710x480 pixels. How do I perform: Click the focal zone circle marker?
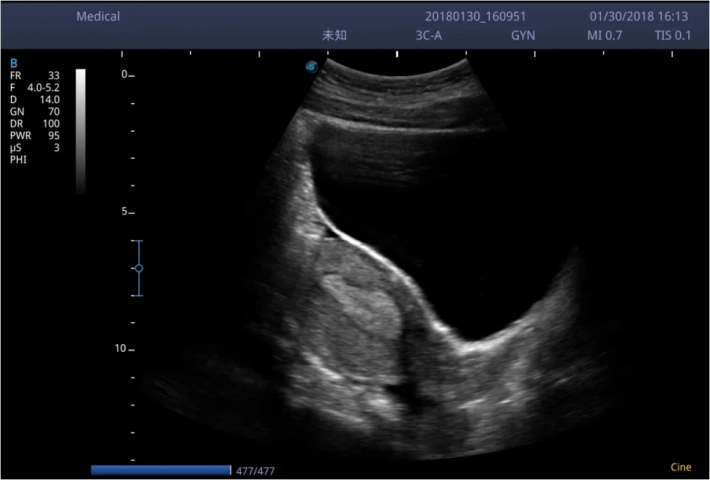[139, 268]
